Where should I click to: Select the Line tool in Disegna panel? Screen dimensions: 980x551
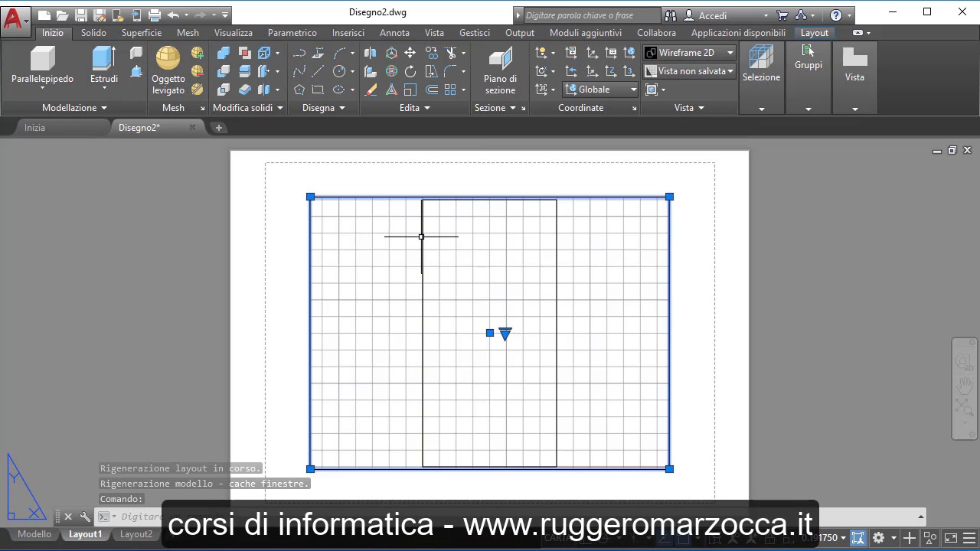318,71
